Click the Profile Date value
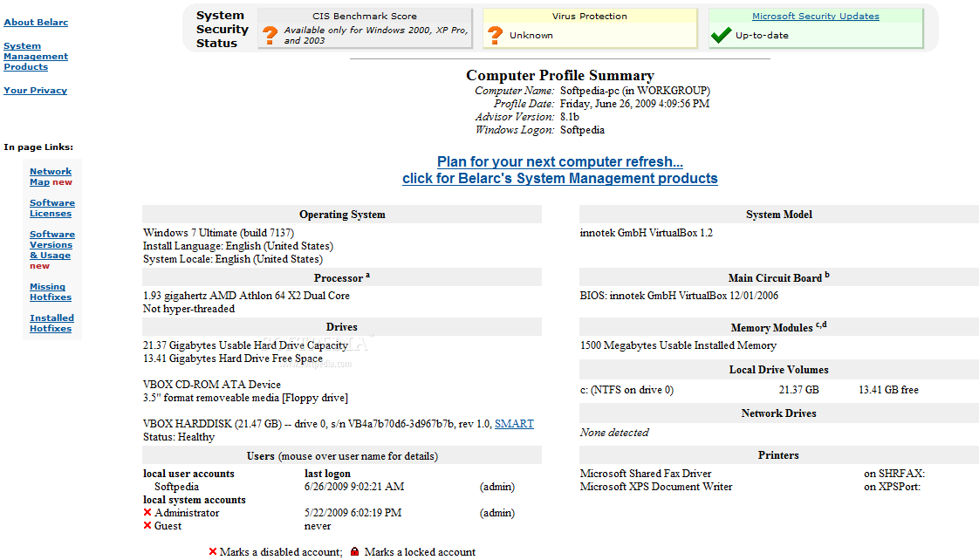979x560 pixels. click(x=634, y=104)
